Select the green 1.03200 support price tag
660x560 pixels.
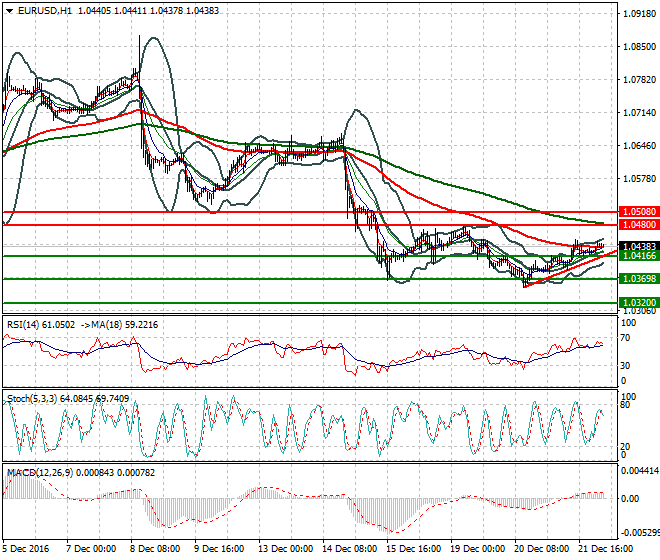pos(637,302)
